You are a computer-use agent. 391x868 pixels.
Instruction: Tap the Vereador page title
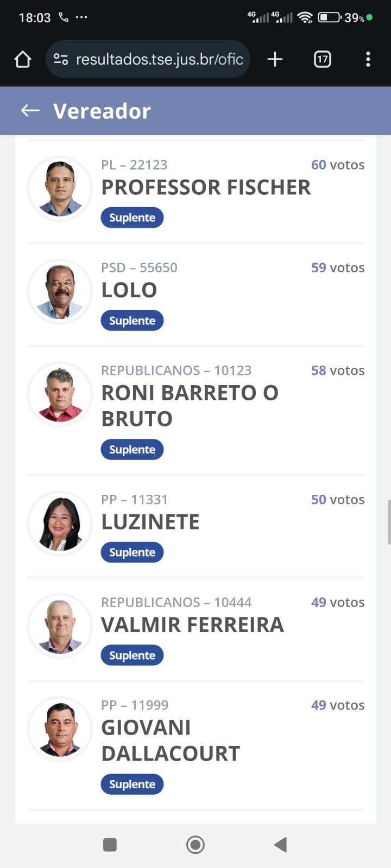[x=102, y=111]
